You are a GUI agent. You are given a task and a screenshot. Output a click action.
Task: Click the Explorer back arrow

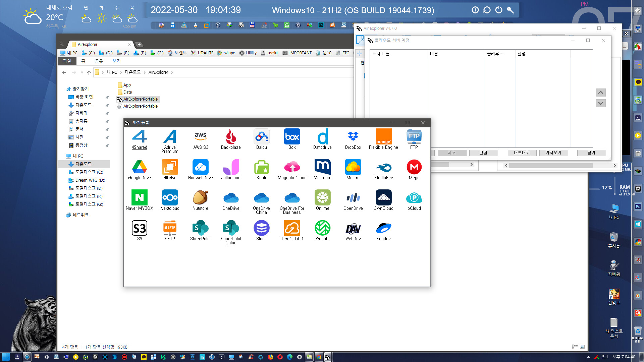64,72
